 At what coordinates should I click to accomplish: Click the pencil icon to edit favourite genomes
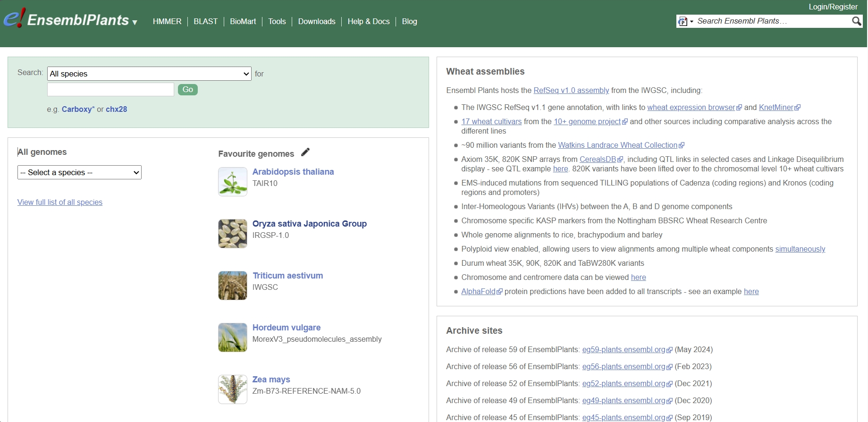305,152
